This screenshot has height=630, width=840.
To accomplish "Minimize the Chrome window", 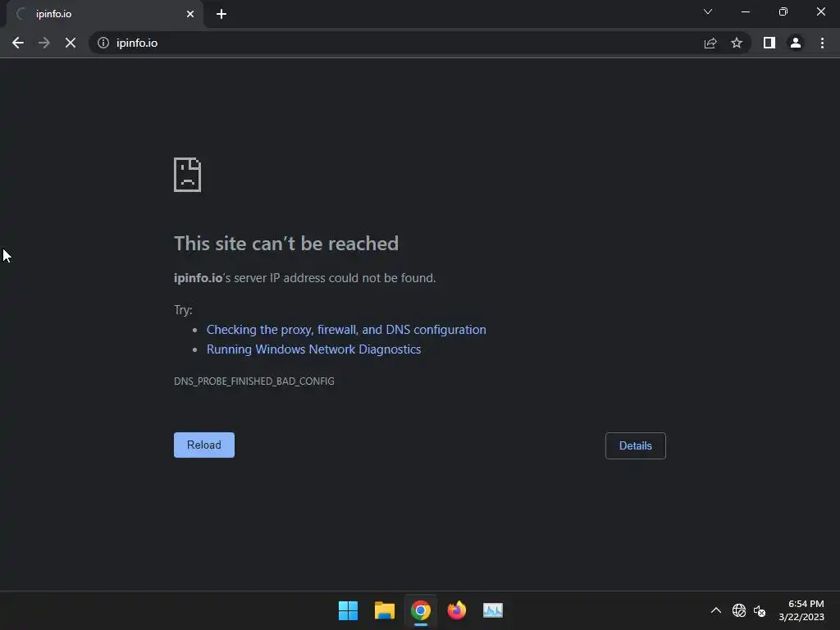I will click(x=745, y=11).
